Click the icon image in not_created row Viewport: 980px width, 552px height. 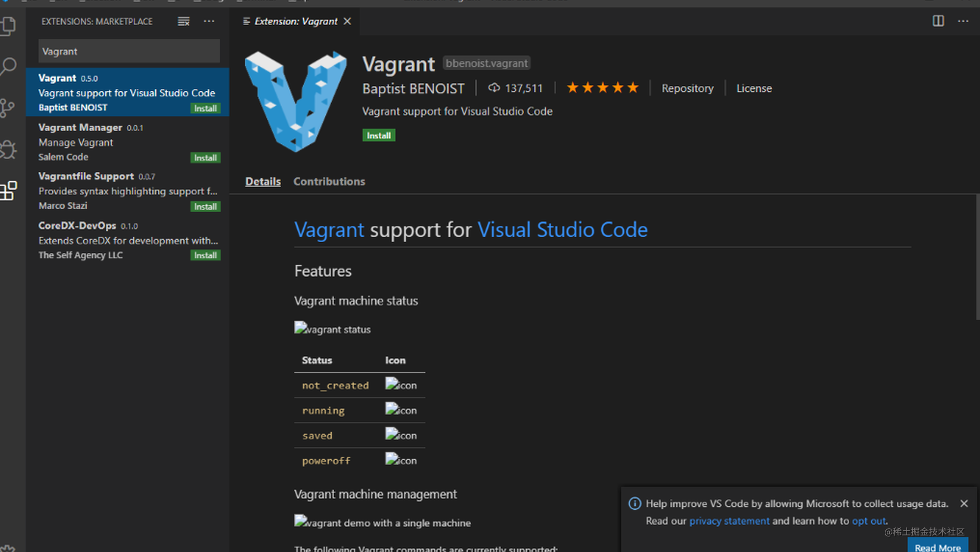[401, 385]
